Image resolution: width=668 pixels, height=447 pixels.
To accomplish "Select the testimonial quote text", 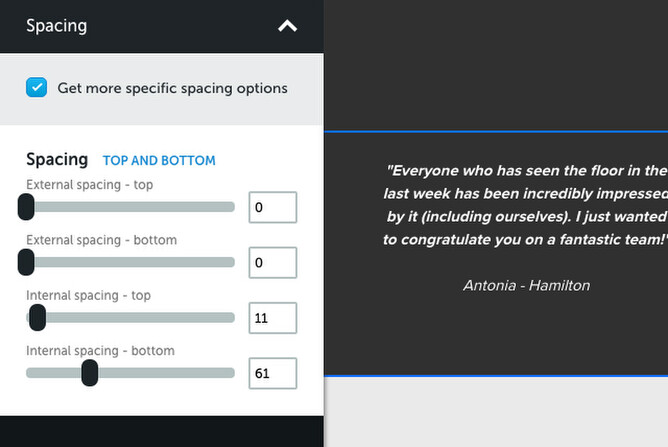I will tap(525, 205).
